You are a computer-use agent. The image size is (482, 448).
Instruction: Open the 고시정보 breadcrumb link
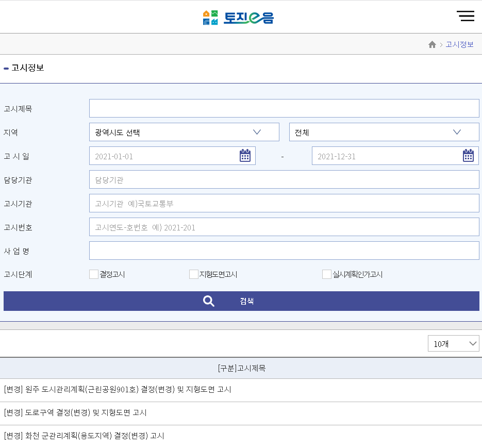pos(459,44)
